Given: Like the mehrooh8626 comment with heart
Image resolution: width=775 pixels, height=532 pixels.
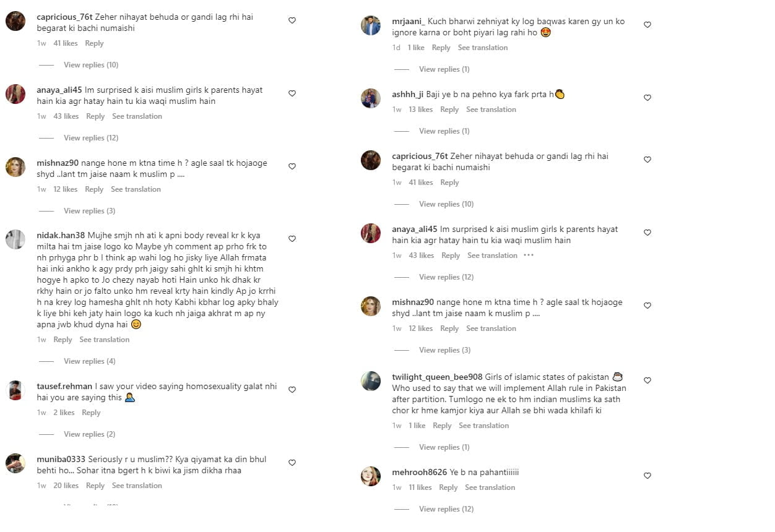Looking at the screenshot, I should 647,476.
